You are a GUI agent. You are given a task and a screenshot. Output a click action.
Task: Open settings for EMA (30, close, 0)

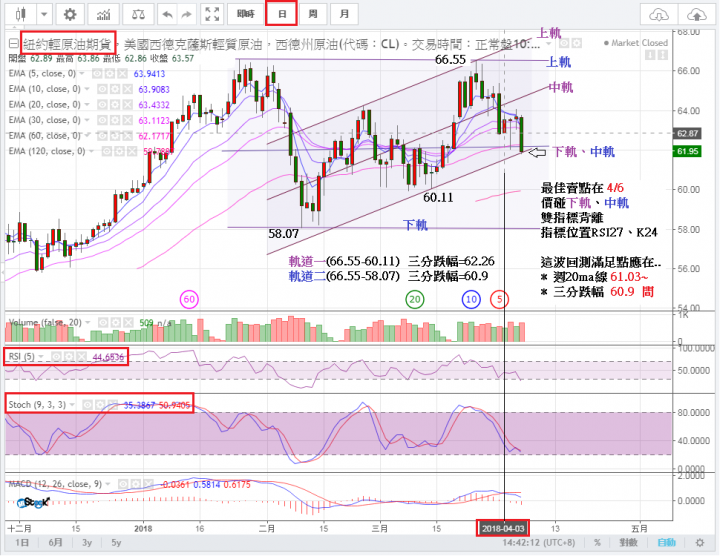[114, 120]
